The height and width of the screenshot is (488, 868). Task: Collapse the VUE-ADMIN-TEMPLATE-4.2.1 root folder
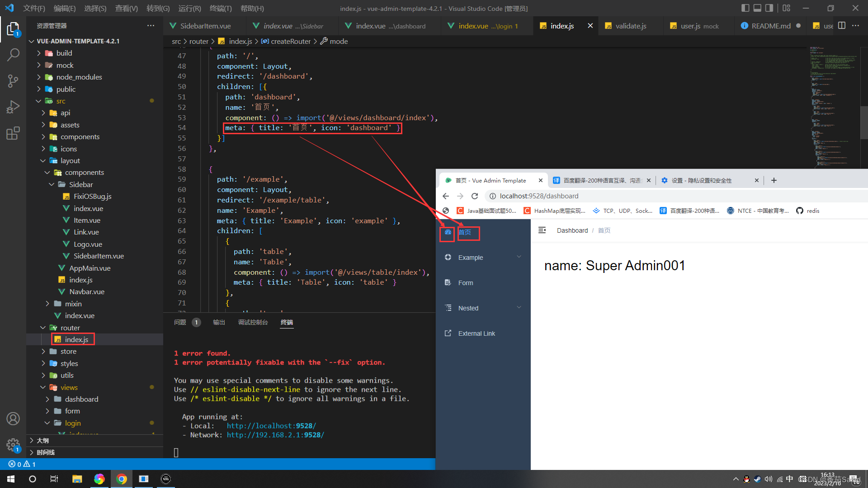pos(31,41)
